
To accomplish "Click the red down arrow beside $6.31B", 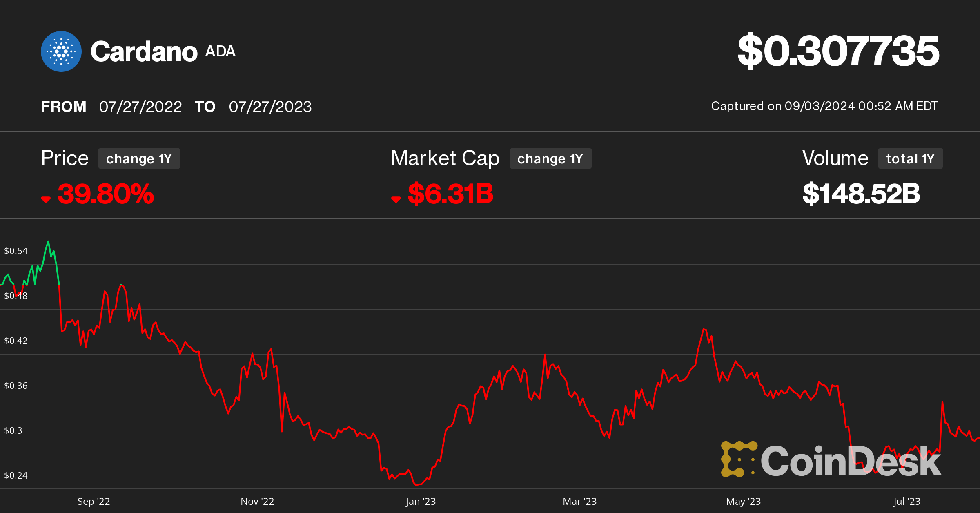I will 396,199.
